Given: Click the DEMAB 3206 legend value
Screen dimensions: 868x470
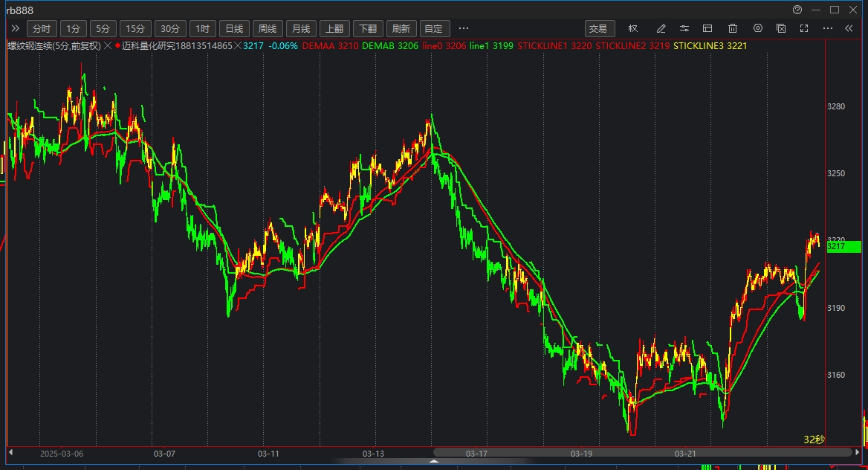Looking at the screenshot, I should point(389,45).
